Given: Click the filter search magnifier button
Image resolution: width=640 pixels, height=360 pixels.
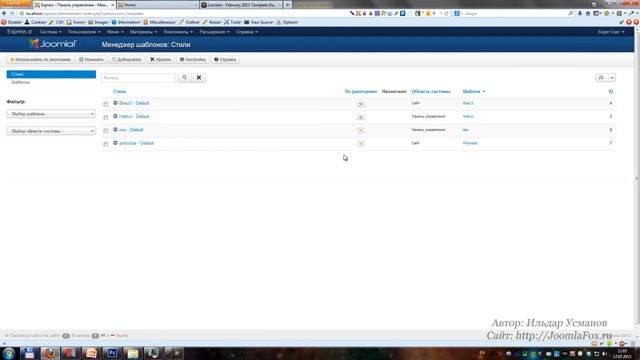Looking at the screenshot, I should (x=184, y=78).
